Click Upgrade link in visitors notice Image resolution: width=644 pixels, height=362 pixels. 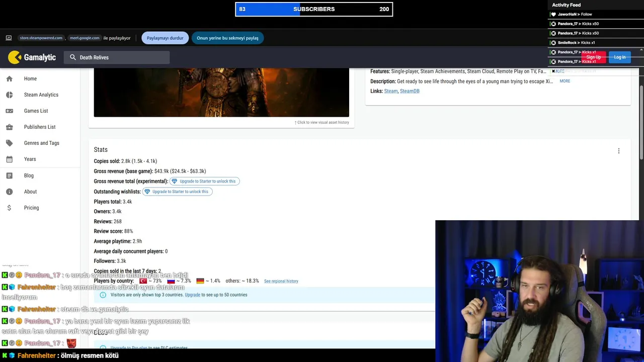[192, 295]
